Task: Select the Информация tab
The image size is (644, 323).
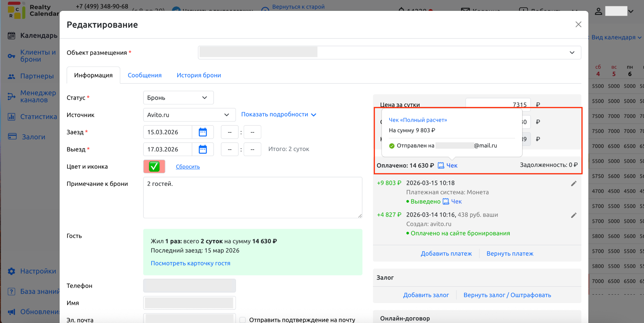Action: [x=93, y=75]
